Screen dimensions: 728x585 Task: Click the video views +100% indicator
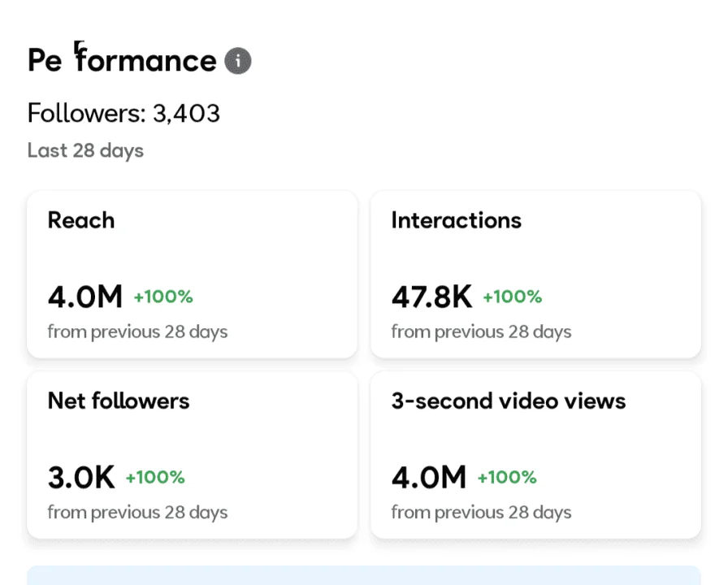[507, 477]
